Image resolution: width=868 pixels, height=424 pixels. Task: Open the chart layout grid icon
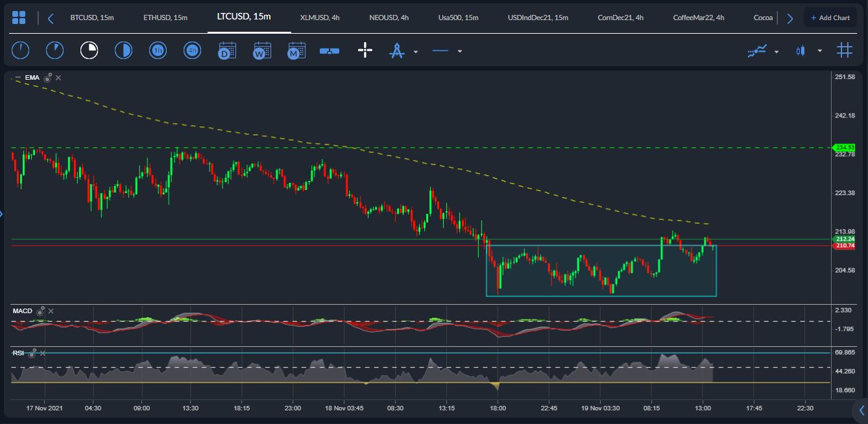[x=19, y=18]
